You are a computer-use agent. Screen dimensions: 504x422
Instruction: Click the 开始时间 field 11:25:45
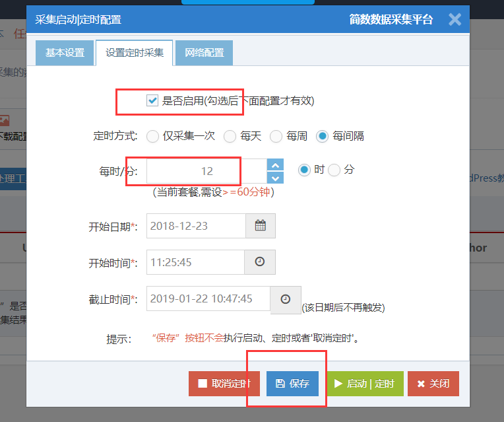point(195,262)
